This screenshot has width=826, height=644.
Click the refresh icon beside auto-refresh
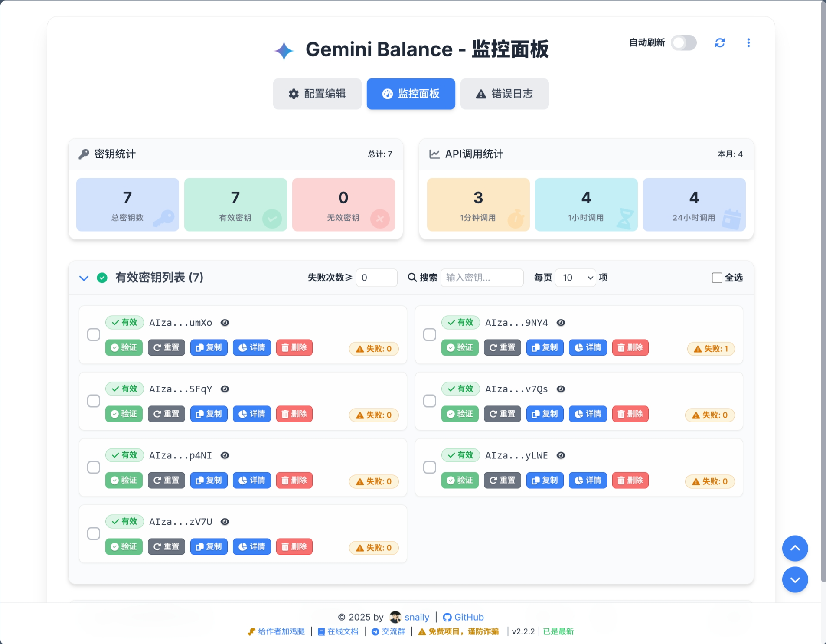point(720,43)
